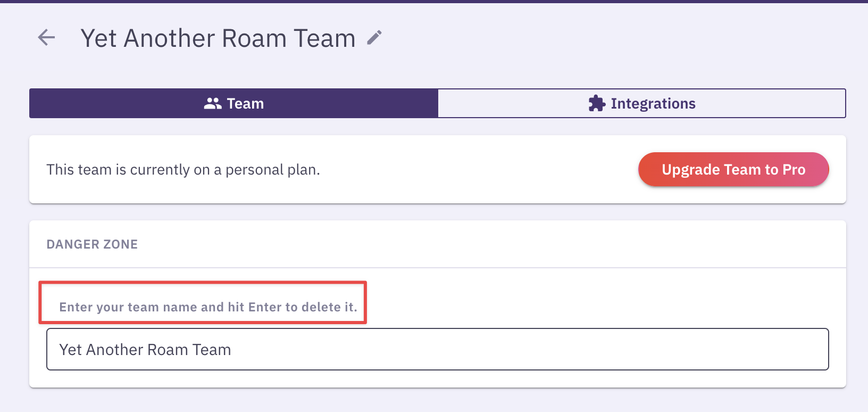The height and width of the screenshot is (412, 868).
Task: Switch to the Integrations tab
Action: (641, 103)
